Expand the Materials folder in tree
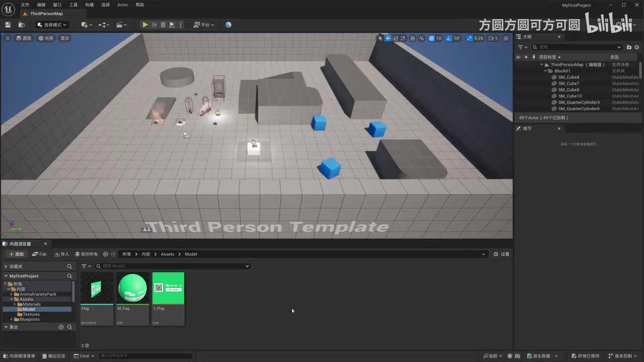 [x=15, y=304]
